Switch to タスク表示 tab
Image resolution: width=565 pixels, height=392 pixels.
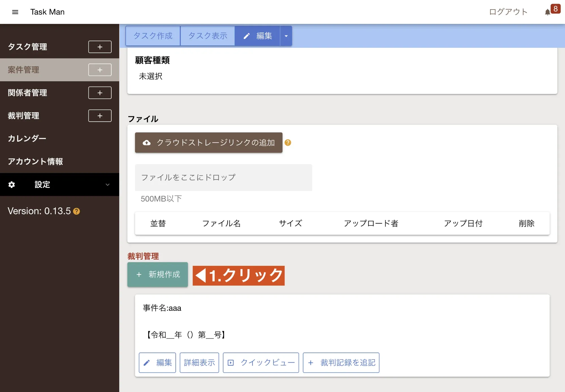pos(208,36)
